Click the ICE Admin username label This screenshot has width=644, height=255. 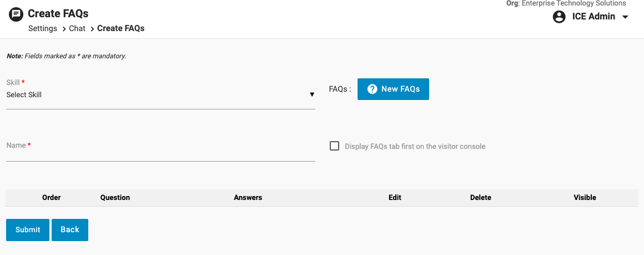tap(593, 17)
